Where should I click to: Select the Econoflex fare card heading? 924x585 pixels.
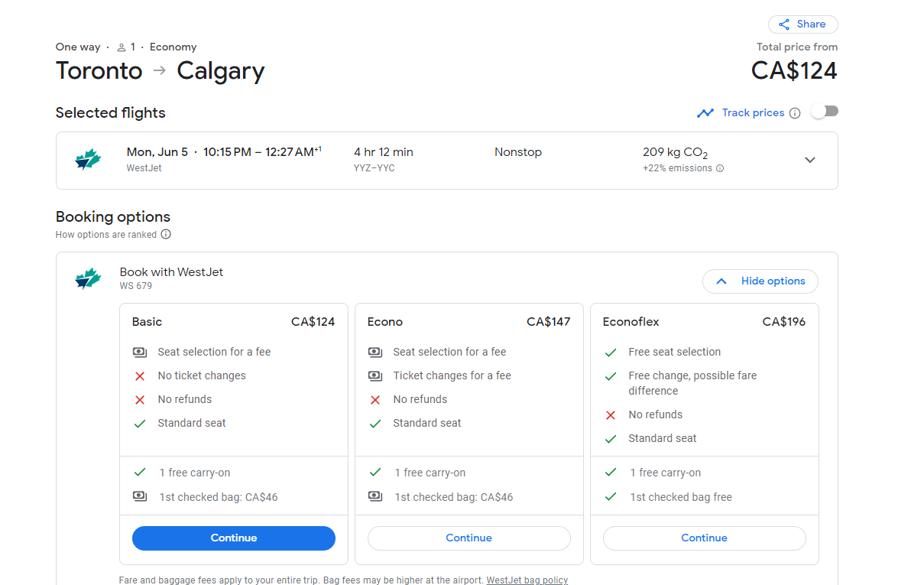pos(631,322)
